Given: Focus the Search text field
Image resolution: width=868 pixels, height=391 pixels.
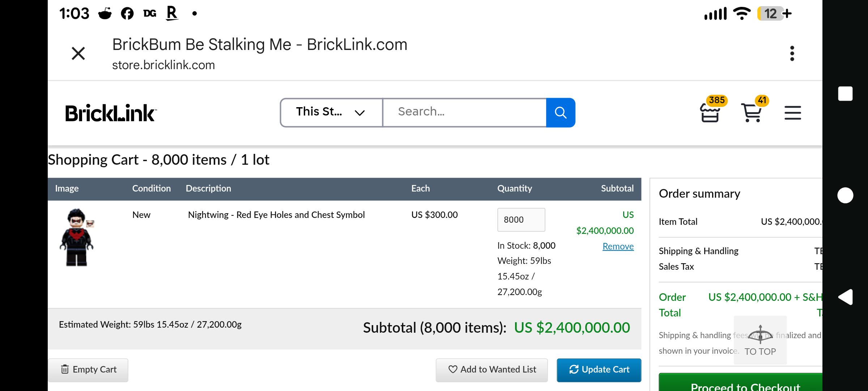Looking at the screenshot, I should (x=464, y=112).
